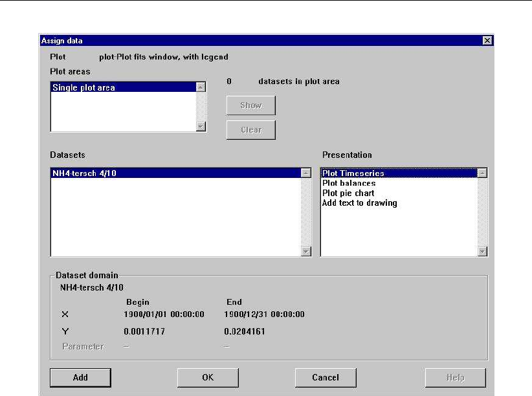This screenshot has height=396, width=532.
Task: Select NH4-tersch 4/10 in Datasets list
Action: pos(176,173)
